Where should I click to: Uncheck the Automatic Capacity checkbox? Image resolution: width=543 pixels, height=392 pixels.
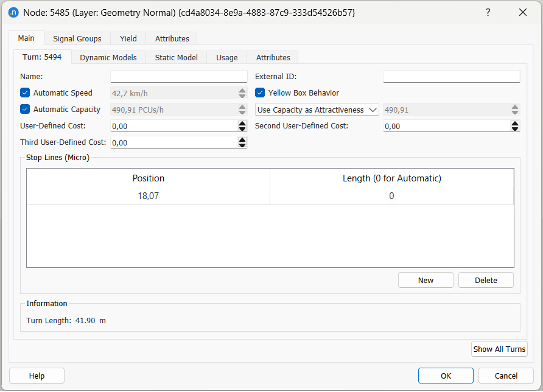click(25, 110)
